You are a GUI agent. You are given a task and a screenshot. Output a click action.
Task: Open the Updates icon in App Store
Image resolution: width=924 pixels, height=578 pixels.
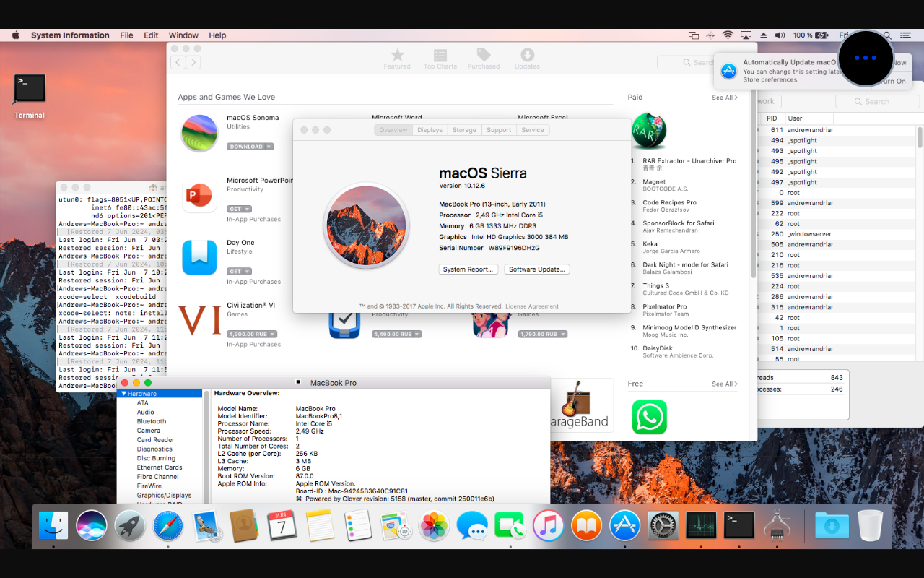pyautogui.click(x=527, y=56)
